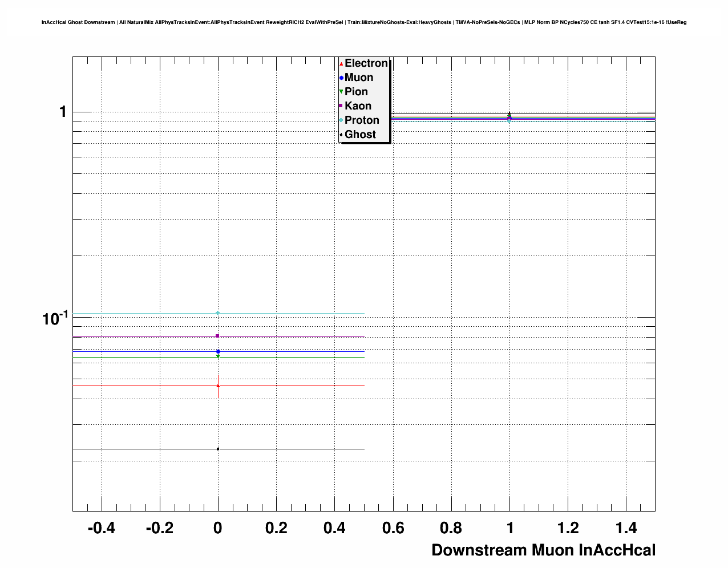Click the purple Kaon square legend marker
The width and height of the screenshot is (728, 568).
[341, 106]
